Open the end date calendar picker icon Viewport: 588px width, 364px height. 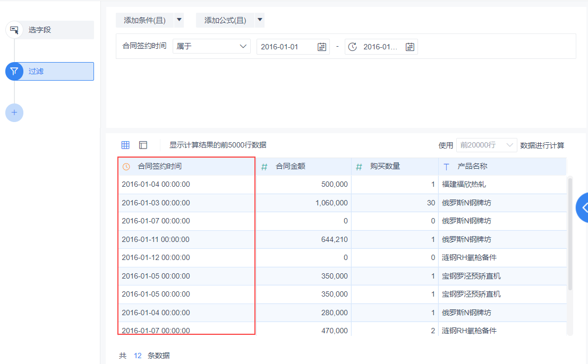point(410,47)
